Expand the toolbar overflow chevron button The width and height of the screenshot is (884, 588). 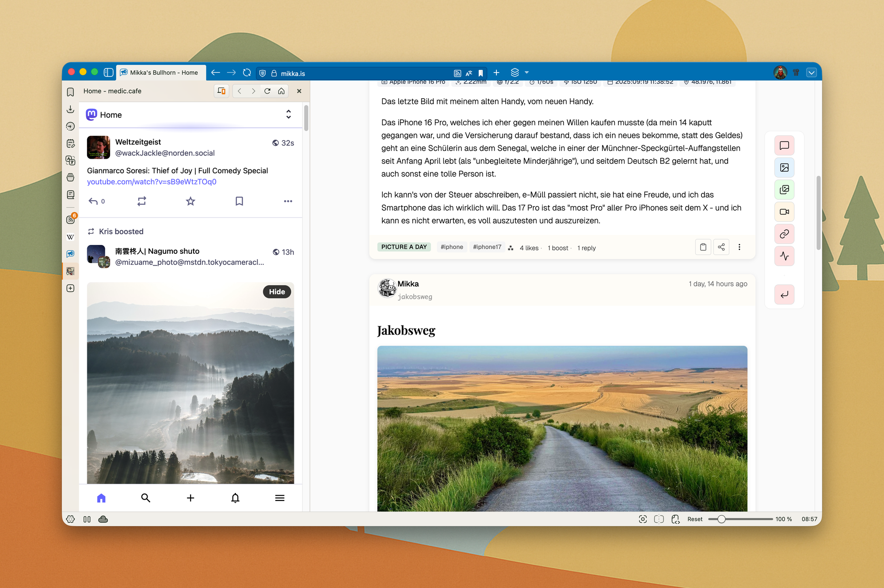(x=812, y=73)
